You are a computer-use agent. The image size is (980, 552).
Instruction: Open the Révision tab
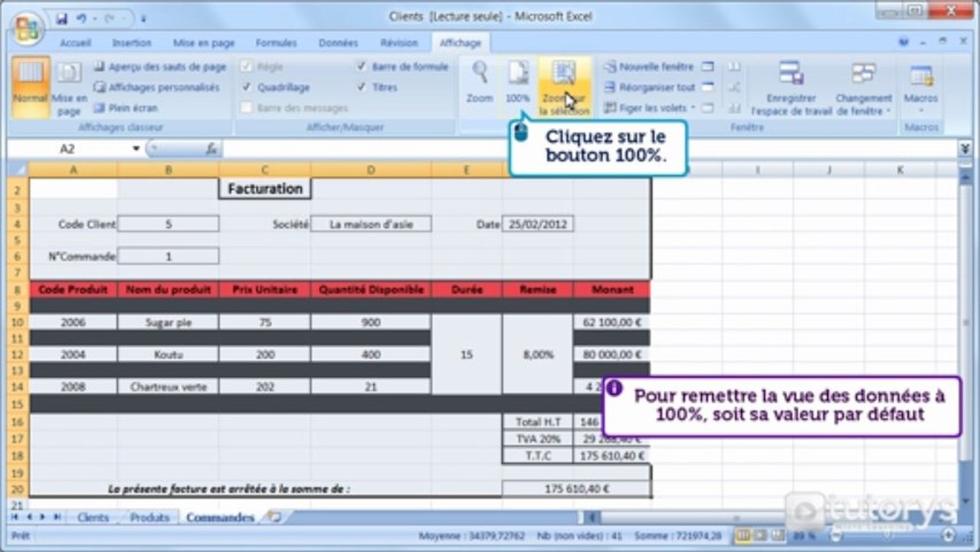tap(400, 44)
